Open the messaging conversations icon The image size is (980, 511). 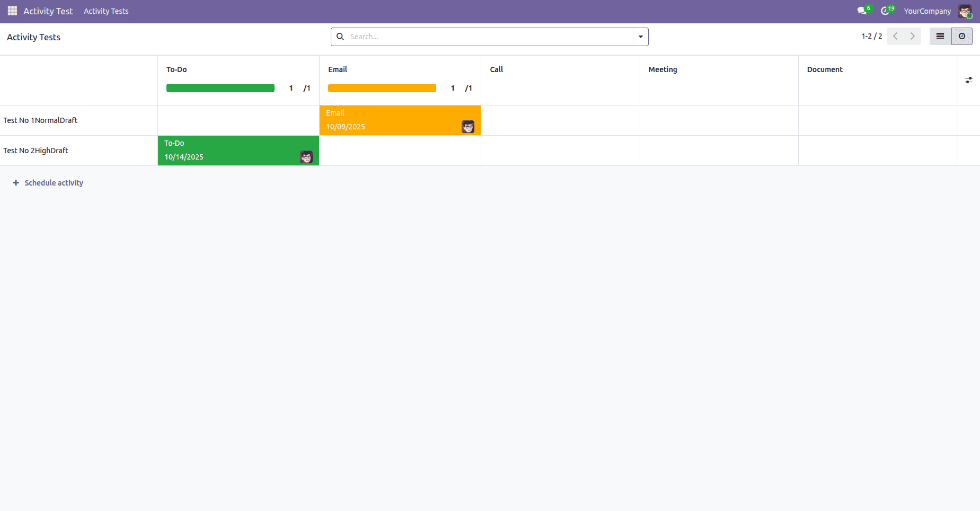coord(861,11)
